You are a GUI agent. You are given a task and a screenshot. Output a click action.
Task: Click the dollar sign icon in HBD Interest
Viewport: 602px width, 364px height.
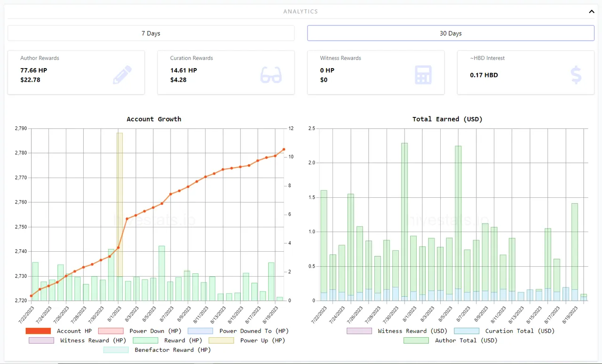(x=576, y=75)
